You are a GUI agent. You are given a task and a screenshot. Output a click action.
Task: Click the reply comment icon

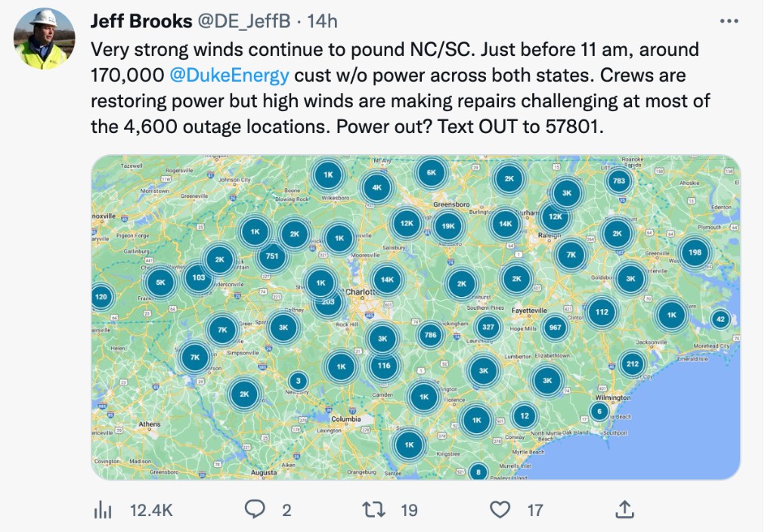coord(255,510)
